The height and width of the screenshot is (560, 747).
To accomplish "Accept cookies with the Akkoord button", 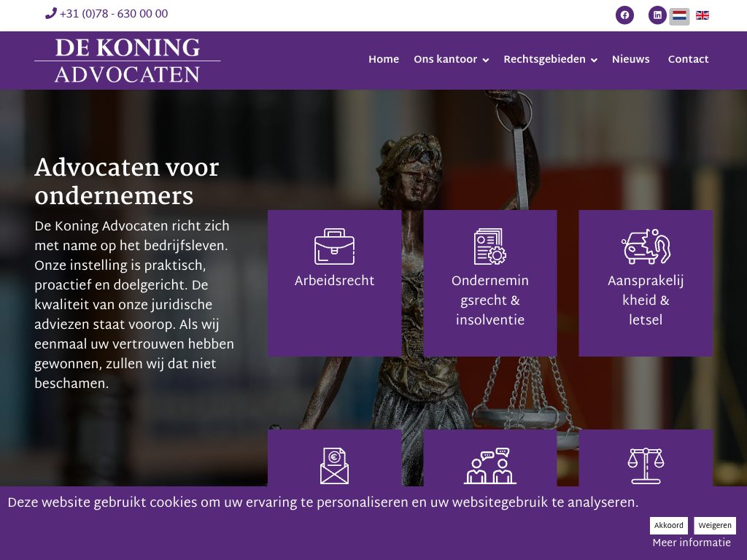I will click(668, 525).
